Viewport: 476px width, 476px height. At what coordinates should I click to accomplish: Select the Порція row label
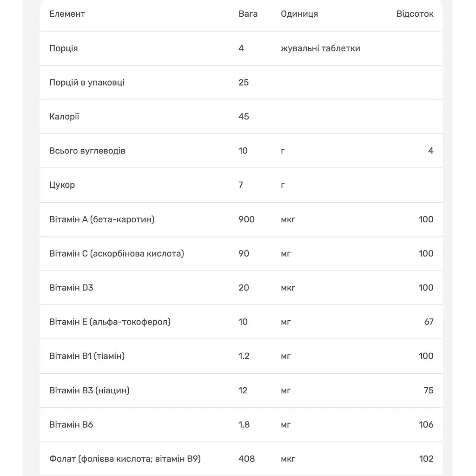[x=63, y=48]
